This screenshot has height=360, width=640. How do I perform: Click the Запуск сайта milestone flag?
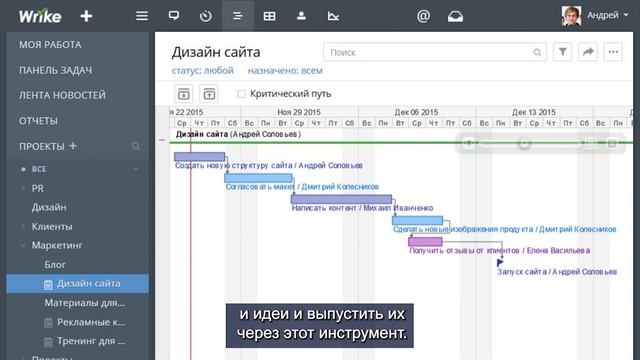coord(500,263)
